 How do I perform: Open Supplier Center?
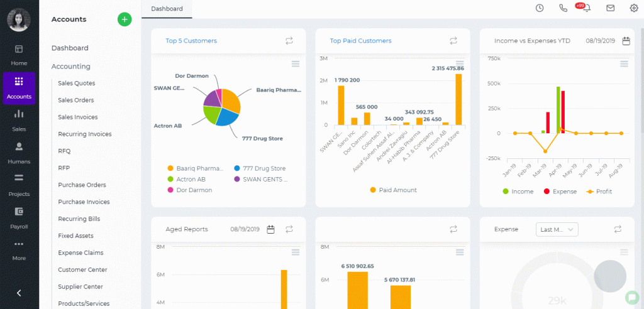pos(80,287)
